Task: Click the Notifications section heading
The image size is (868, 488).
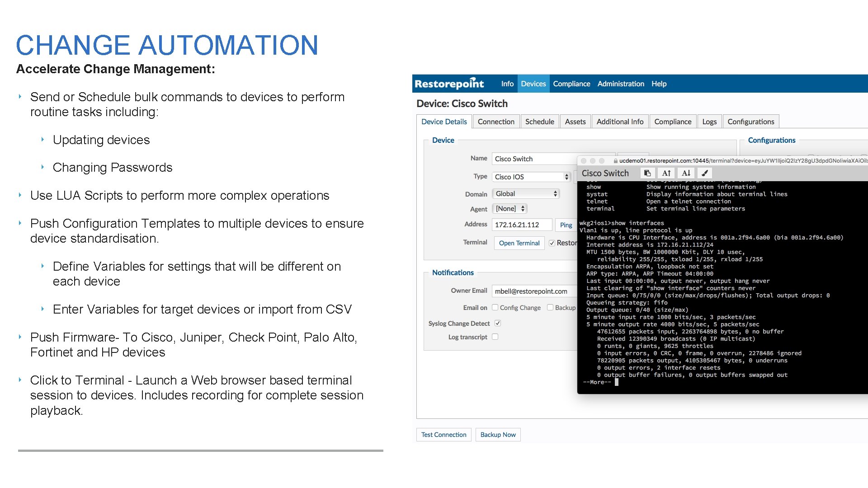Action: click(453, 272)
